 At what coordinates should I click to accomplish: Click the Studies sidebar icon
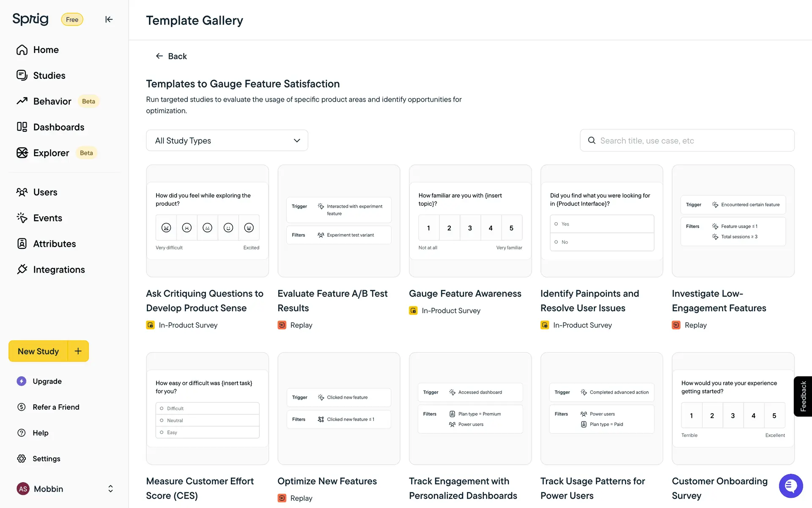click(x=22, y=75)
